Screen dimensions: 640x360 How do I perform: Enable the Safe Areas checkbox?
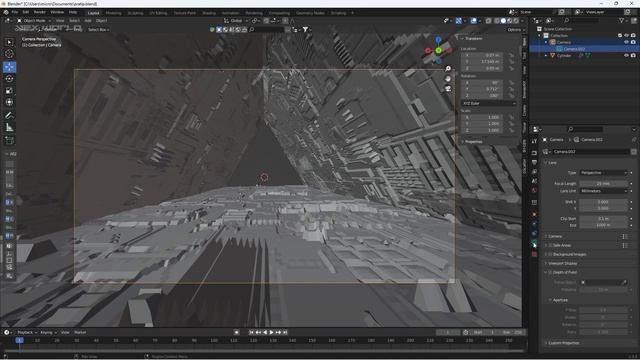(550, 245)
